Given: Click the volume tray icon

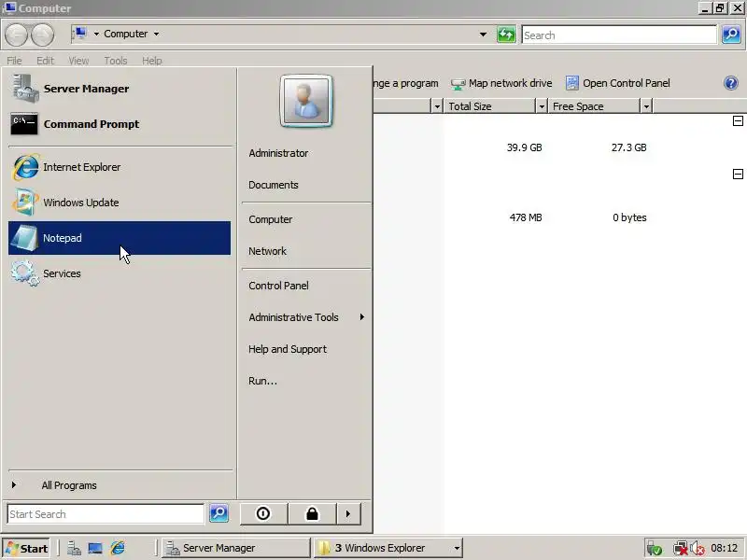Looking at the screenshot, I should [x=698, y=549].
